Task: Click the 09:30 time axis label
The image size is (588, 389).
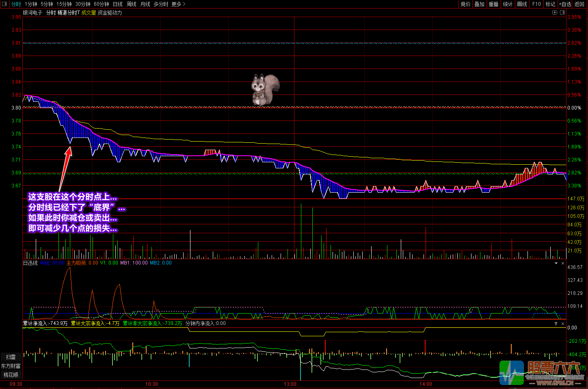Action: click(x=16, y=384)
